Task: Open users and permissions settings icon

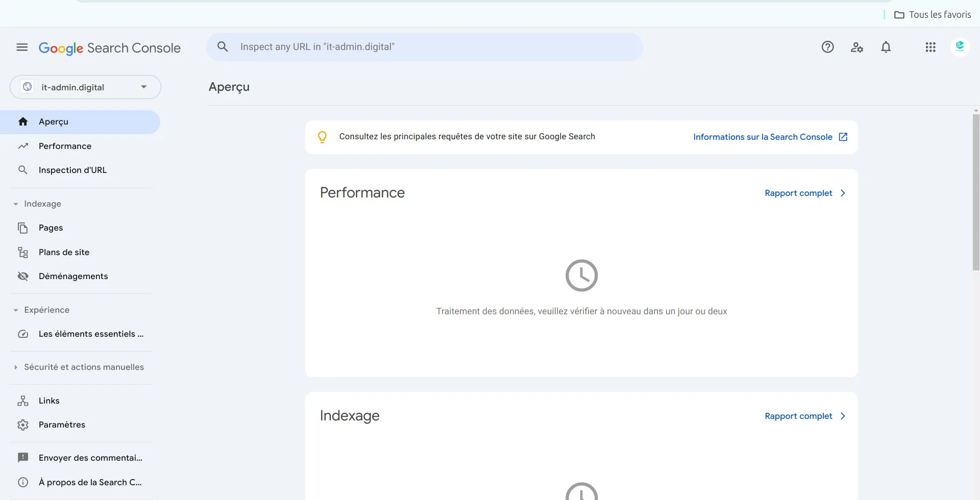Action: tap(856, 47)
